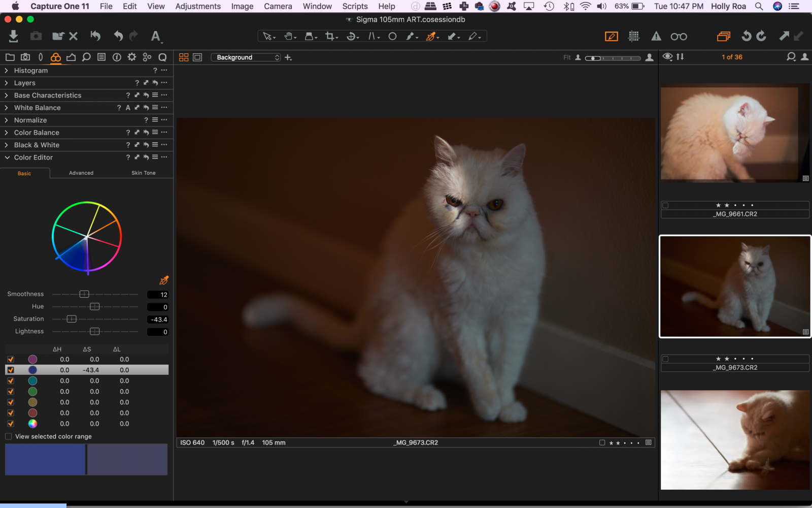The image size is (812, 508).
Task: Open the Exposure tool tab
Action: pyautogui.click(x=71, y=57)
